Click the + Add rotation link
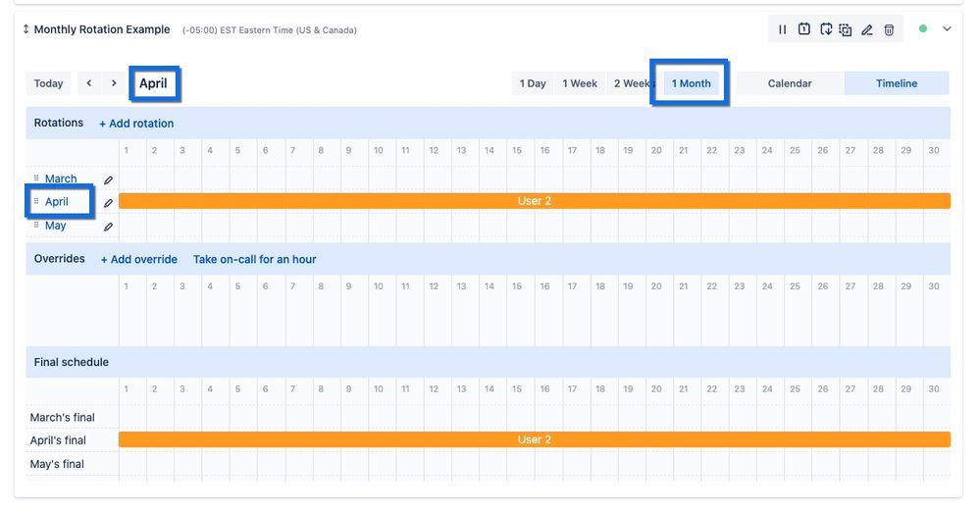This screenshot has width=980, height=513. tap(136, 124)
